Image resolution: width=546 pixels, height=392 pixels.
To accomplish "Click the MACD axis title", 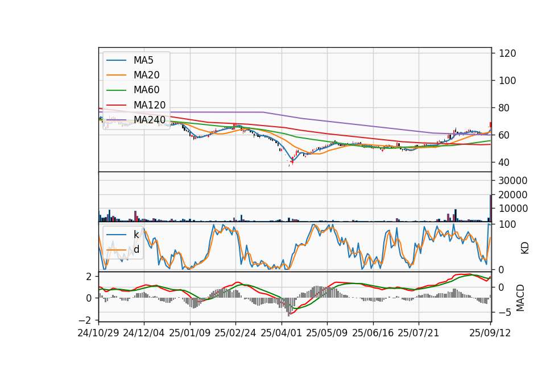I will [520, 298].
